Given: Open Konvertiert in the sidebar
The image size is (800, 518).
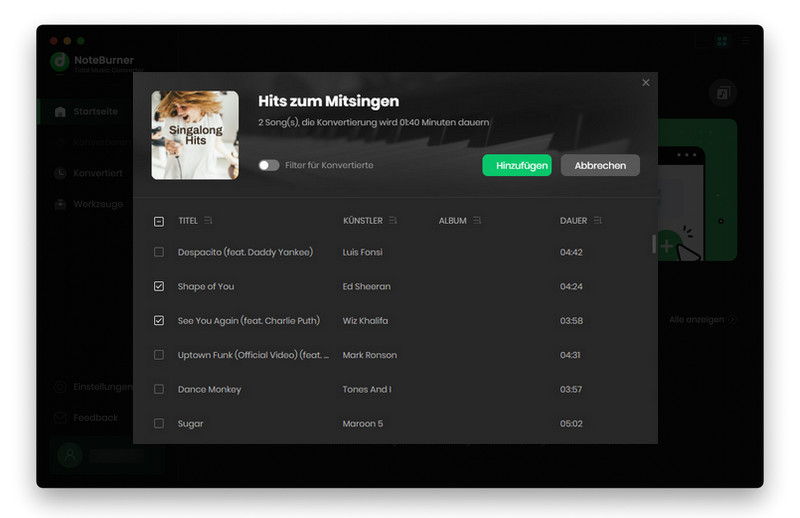Looking at the screenshot, I should click(98, 173).
